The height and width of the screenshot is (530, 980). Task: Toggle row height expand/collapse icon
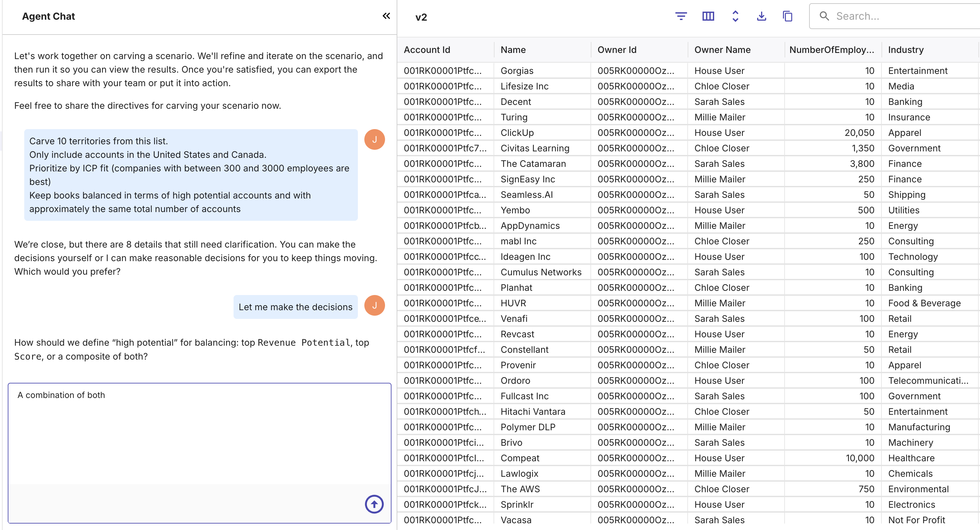pos(735,16)
